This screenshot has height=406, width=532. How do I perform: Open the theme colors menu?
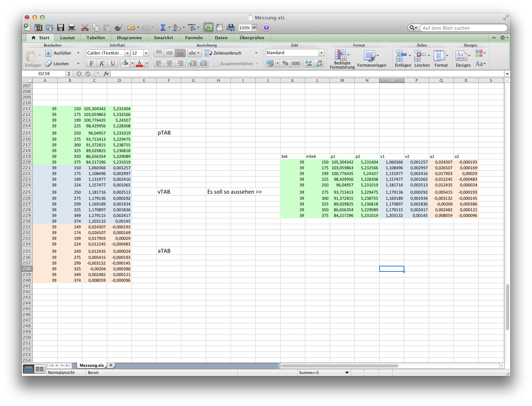point(480,53)
